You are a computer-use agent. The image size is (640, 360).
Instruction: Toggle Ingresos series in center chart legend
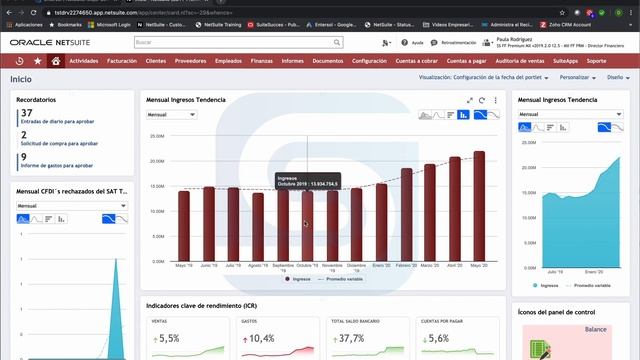298,279
